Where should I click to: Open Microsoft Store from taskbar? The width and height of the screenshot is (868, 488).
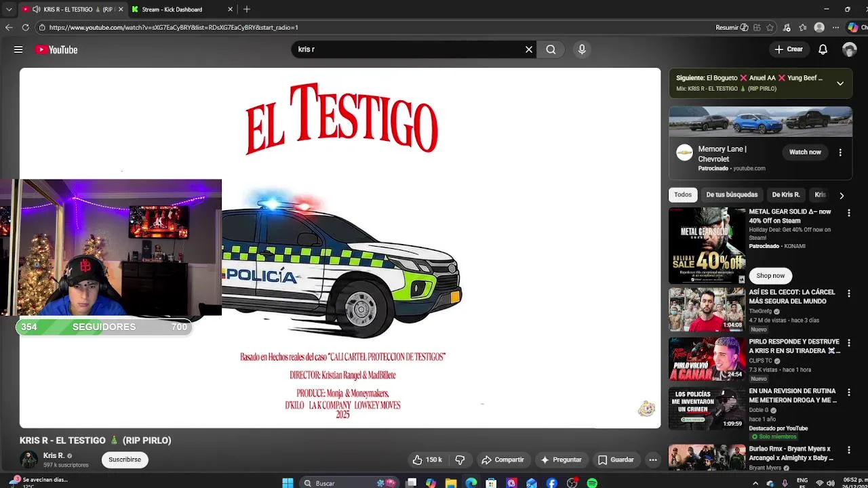click(491, 483)
